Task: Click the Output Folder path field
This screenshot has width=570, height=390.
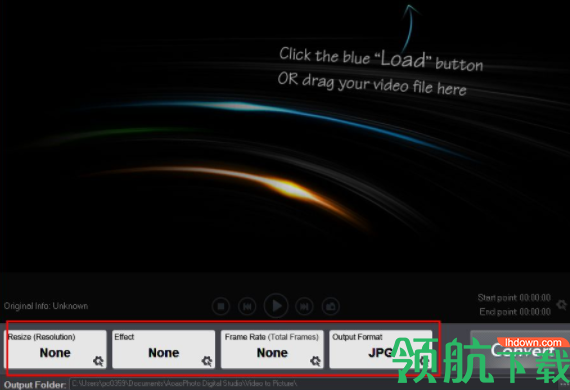Action: coord(313,383)
